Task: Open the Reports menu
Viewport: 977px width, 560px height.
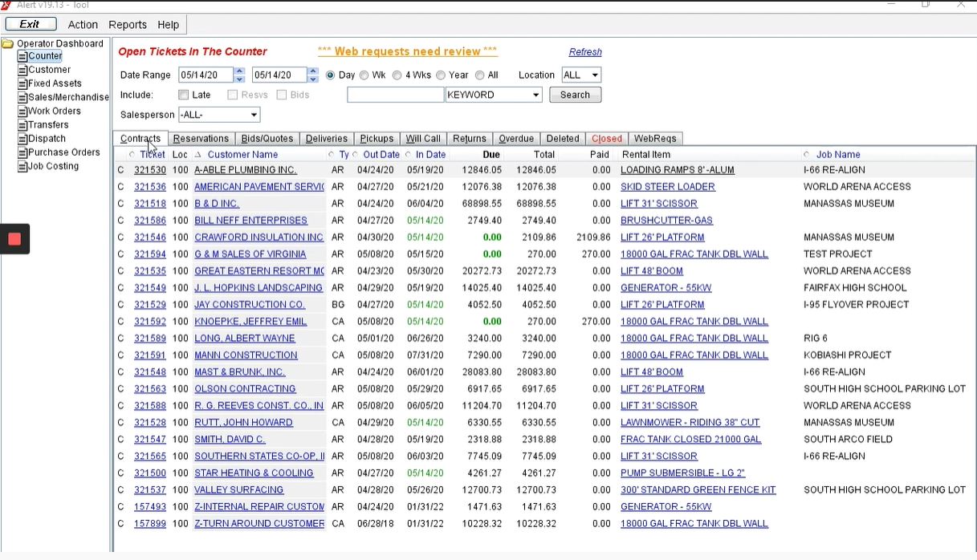Action: (128, 25)
